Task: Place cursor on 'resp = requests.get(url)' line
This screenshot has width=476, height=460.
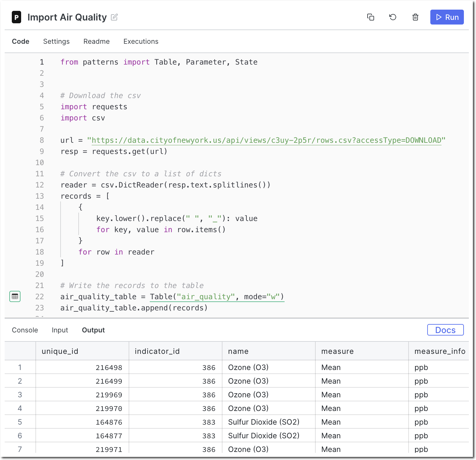Action: [114, 151]
